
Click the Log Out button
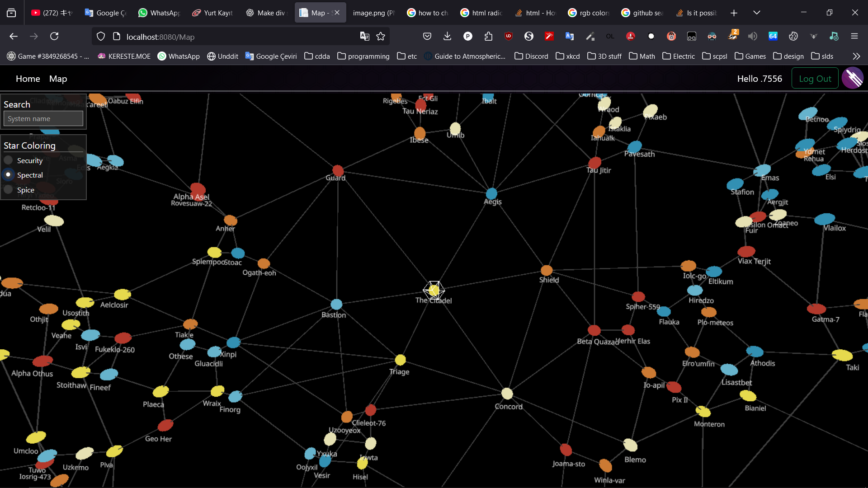coord(815,79)
